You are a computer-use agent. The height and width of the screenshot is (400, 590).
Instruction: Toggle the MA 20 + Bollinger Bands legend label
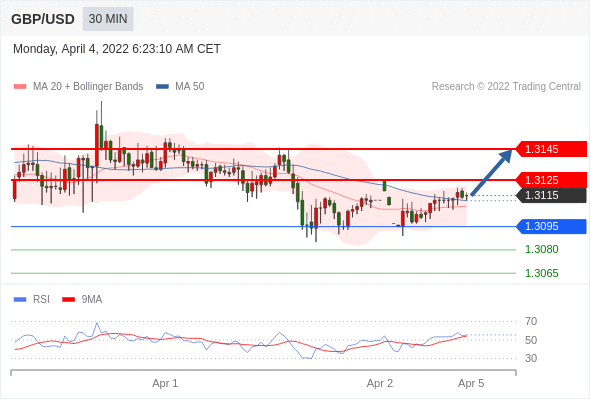click(x=88, y=87)
